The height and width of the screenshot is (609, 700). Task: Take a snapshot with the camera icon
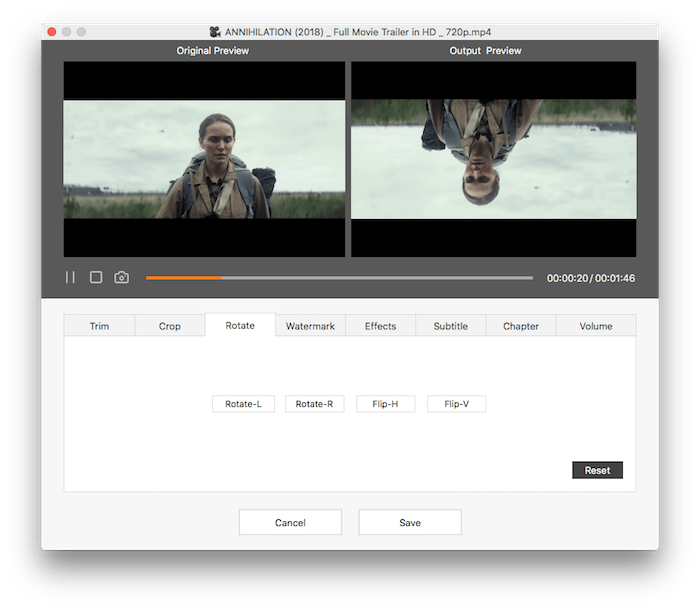click(121, 277)
